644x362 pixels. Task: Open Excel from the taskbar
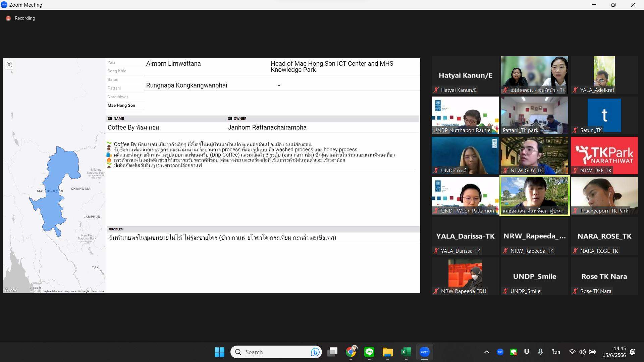click(406, 352)
